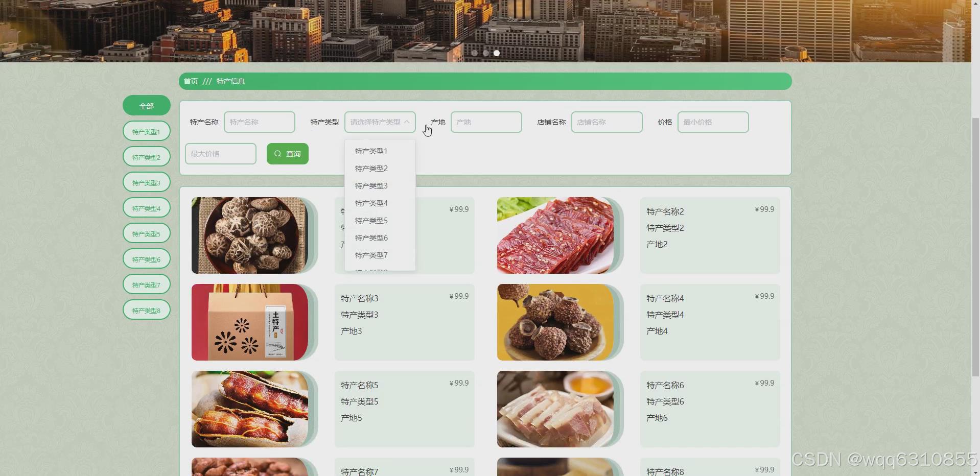Image resolution: width=980 pixels, height=476 pixels.
Task: Click the magnifier icon in the 查询 button
Action: (x=278, y=154)
